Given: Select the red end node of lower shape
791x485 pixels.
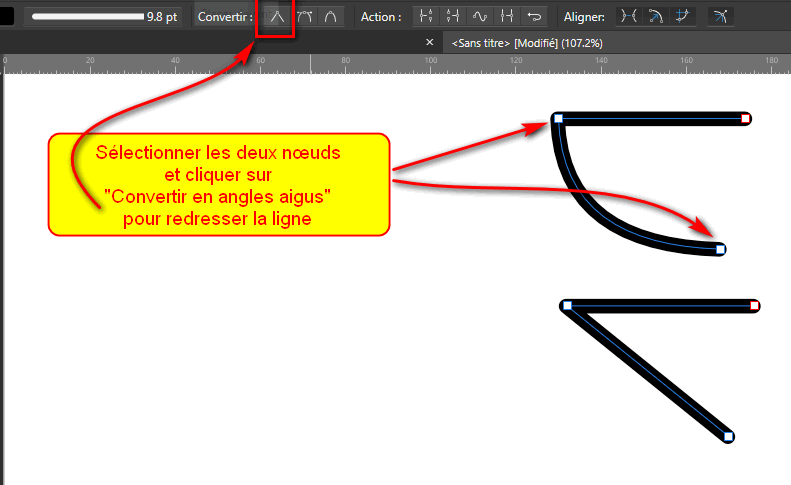Looking at the screenshot, I should pos(754,305).
